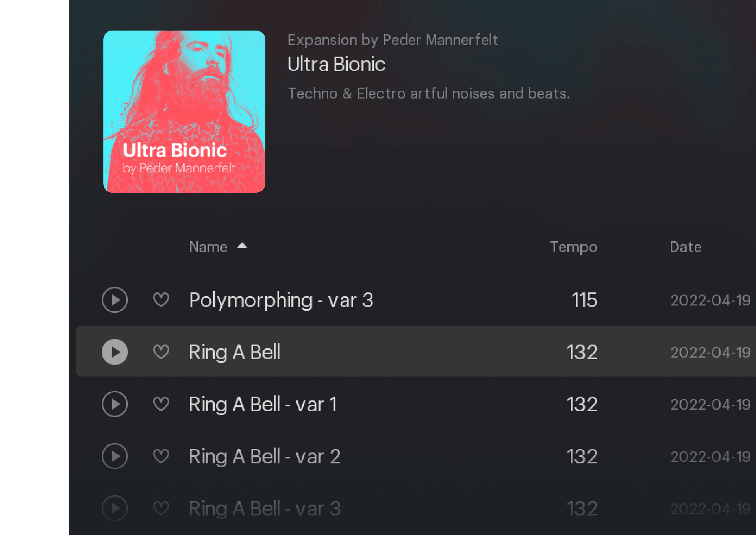Sort presets by Date column

click(685, 247)
